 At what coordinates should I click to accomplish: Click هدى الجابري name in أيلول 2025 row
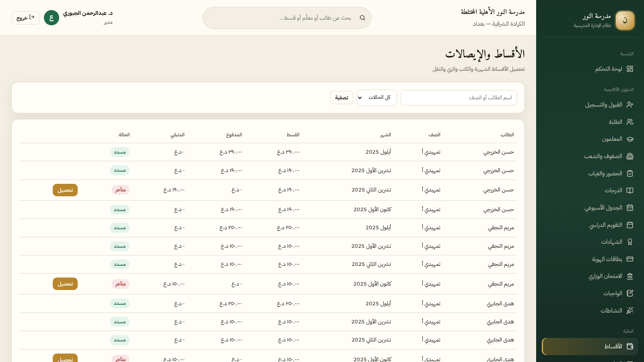500,304
